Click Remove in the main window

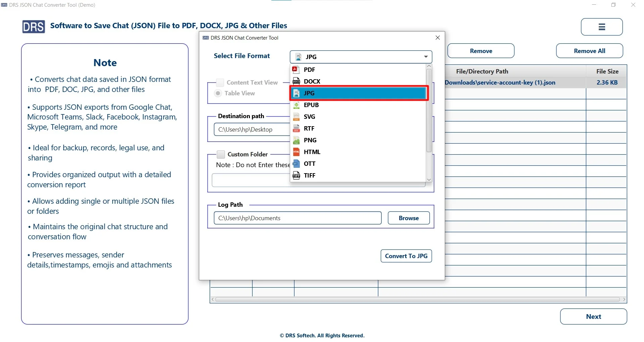click(x=481, y=51)
